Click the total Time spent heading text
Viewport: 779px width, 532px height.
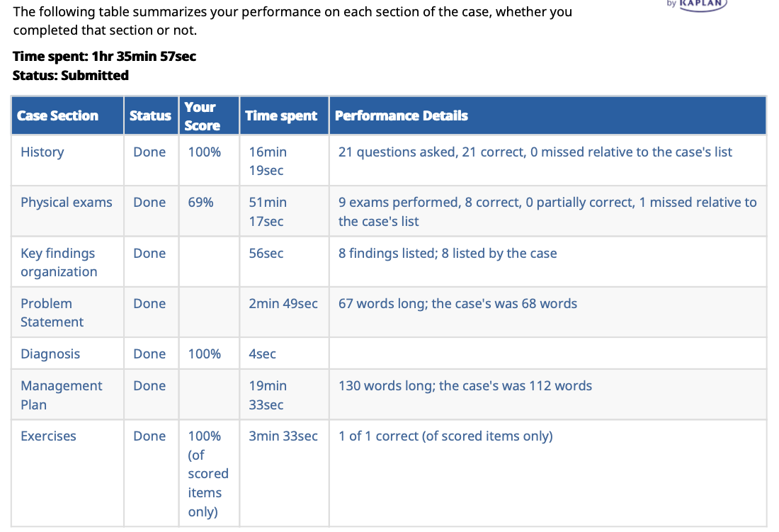[x=104, y=57]
